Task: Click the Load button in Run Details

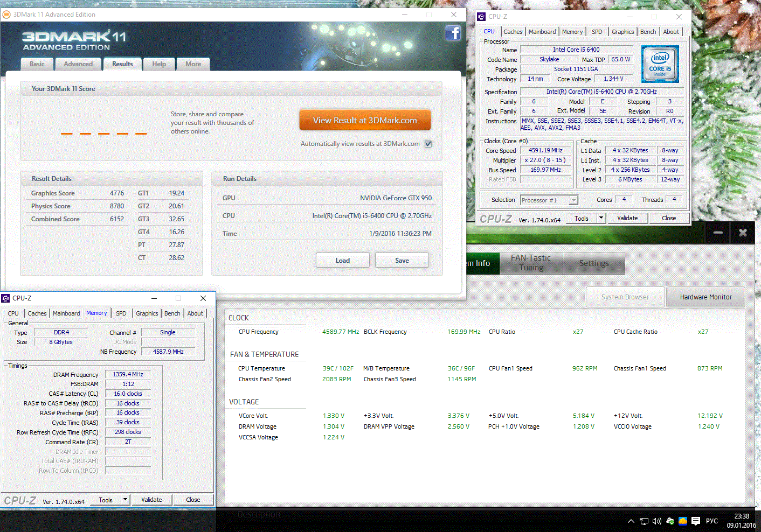Action: [343, 261]
